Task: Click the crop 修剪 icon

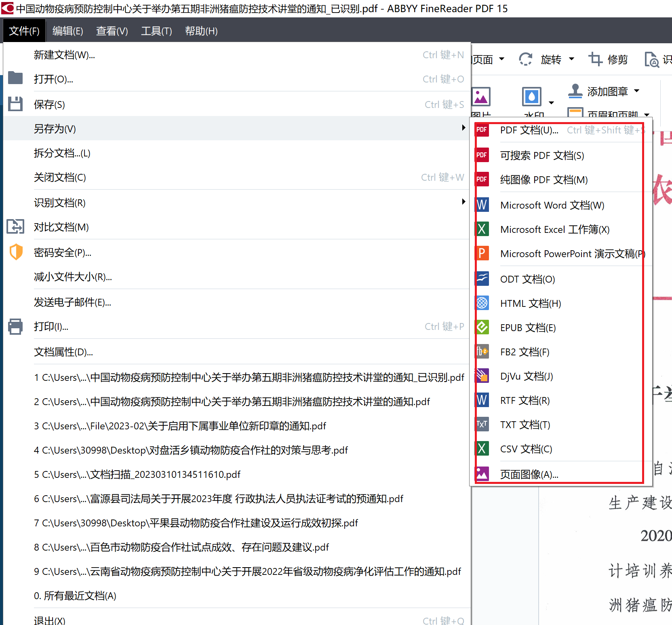Action: coord(595,59)
